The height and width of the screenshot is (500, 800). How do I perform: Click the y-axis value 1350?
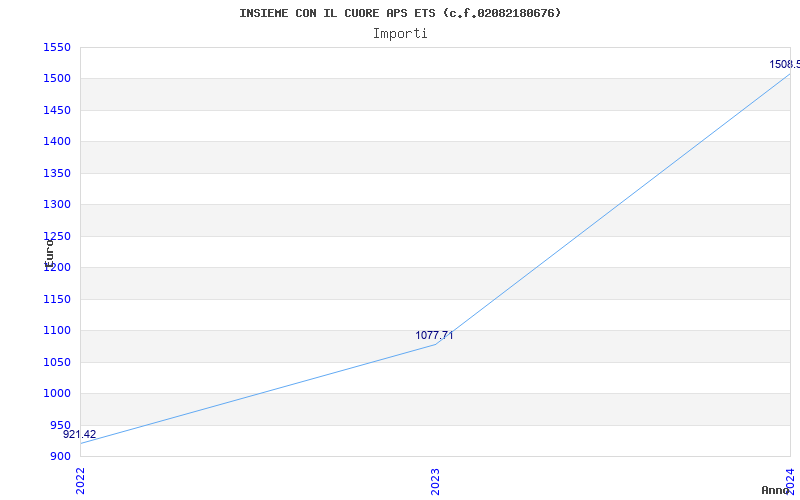[57, 173]
